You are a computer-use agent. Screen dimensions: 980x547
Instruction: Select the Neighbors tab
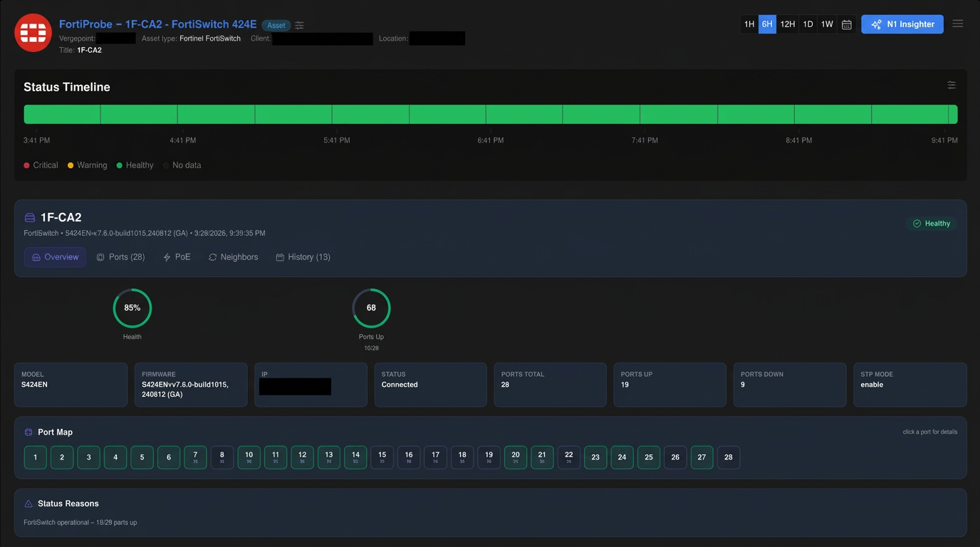pos(233,257)
